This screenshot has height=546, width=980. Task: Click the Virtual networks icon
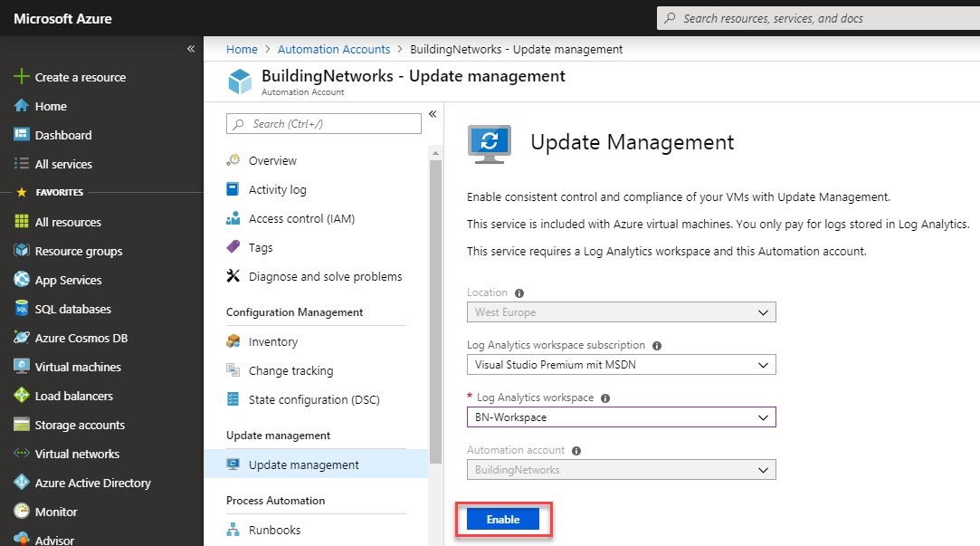[x=21, y=453]
